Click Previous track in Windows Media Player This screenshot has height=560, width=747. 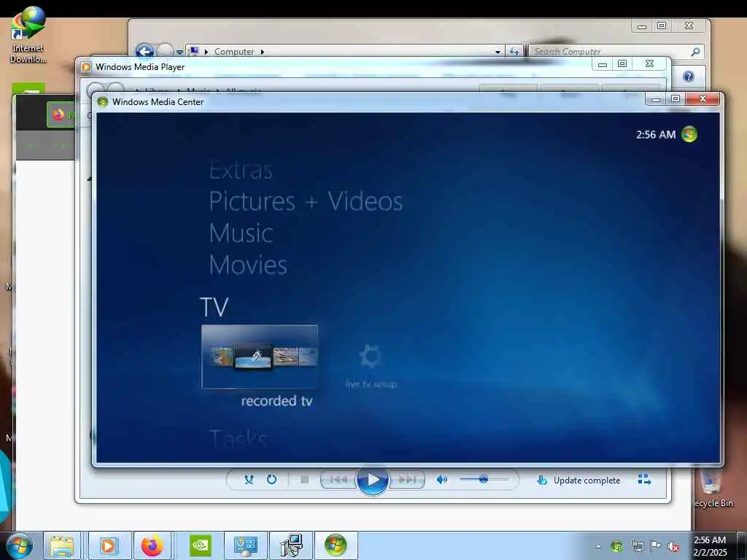tap(338, 480)
